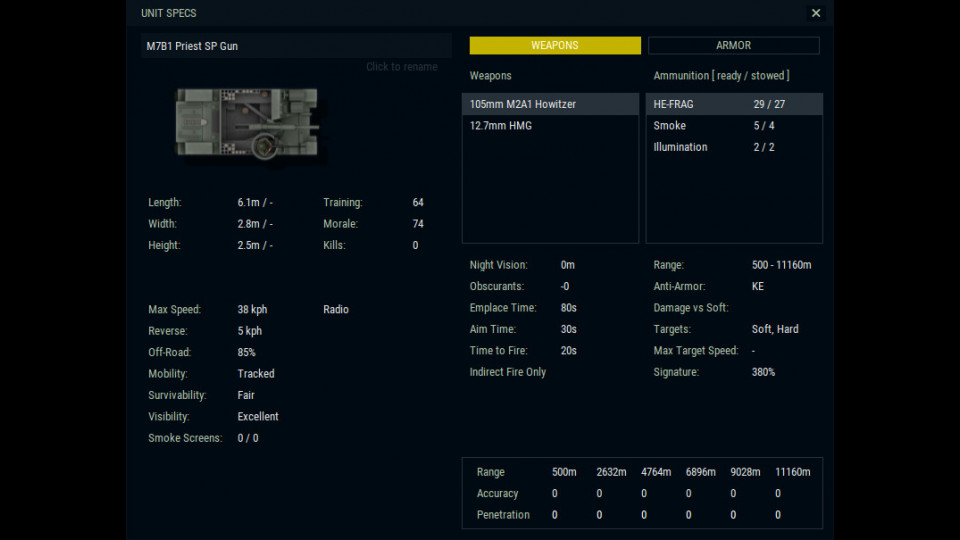Click the Weapons list header
This screenshot has height=540, width=960.
click(490, 76)
